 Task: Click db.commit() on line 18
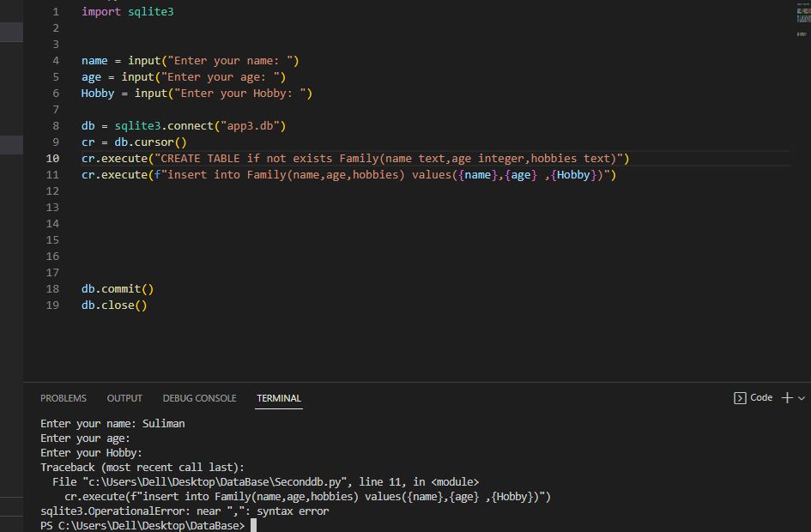point(118,289)
